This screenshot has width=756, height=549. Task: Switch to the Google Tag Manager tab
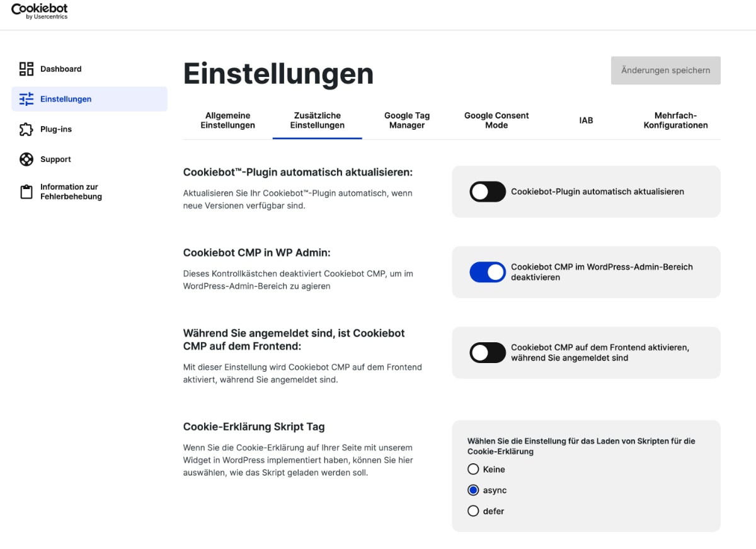point(407,120)
